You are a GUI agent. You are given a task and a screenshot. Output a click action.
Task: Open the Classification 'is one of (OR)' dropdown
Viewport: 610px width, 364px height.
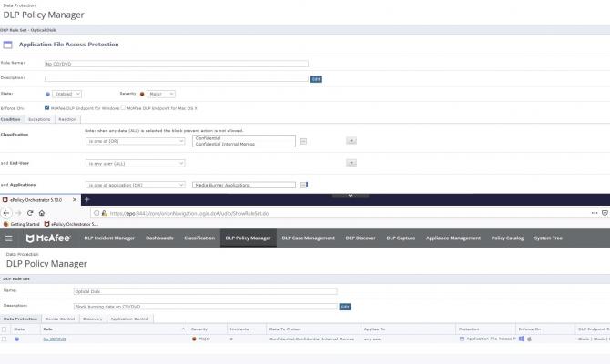136,141
